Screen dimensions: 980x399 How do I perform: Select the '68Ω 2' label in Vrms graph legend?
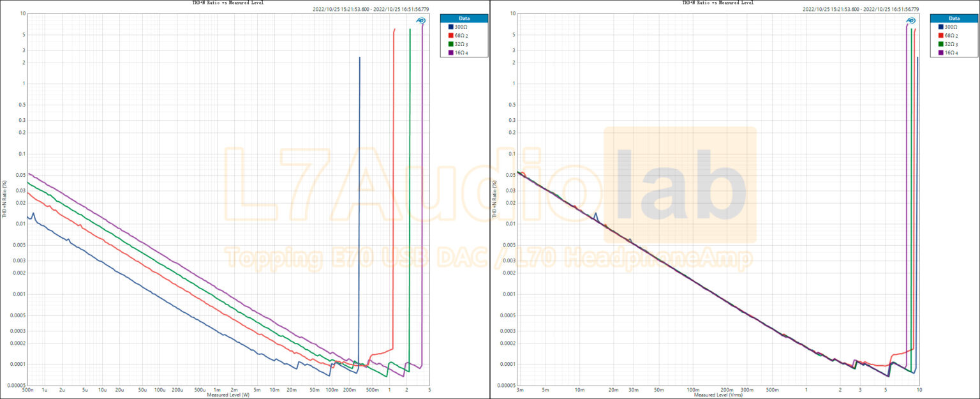[x=951, y=36]
